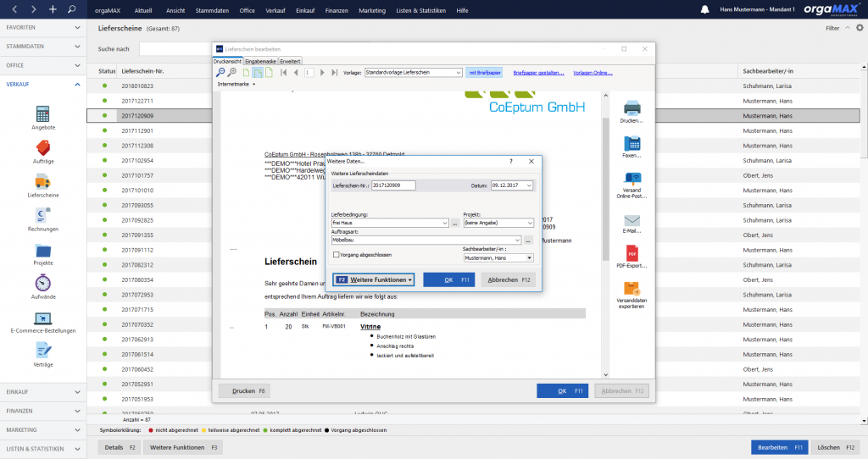Click Weitere Funktionen in Weitere Daten dialog

(374, 279)
